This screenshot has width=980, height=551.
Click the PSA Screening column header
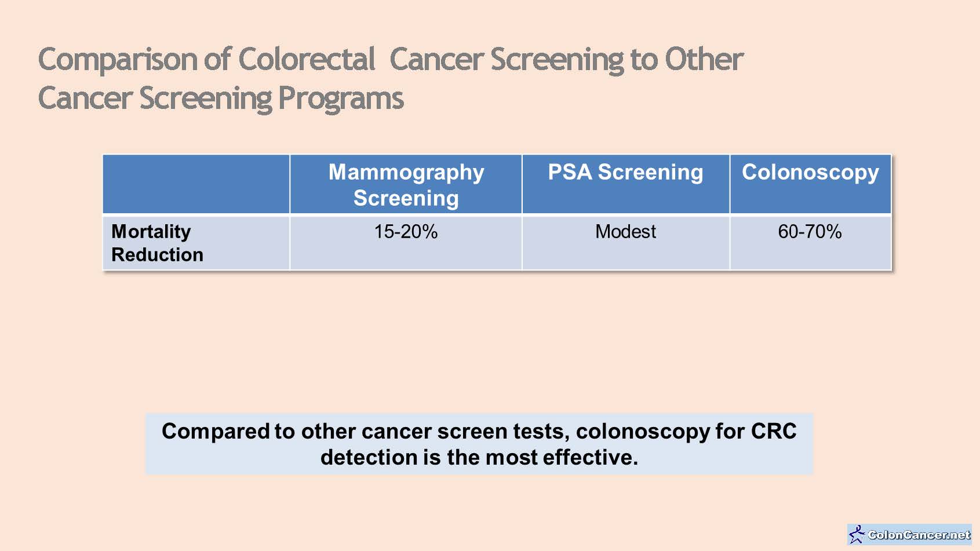(625, 172)
